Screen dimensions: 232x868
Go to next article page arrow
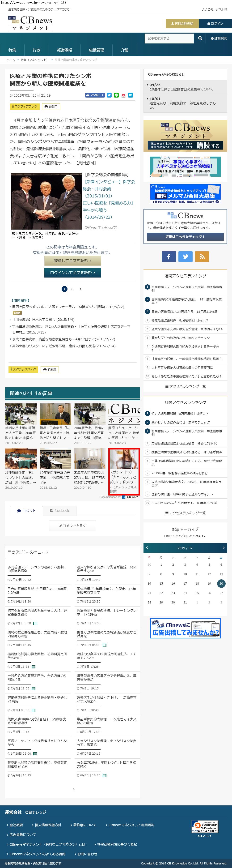point(80,289)
